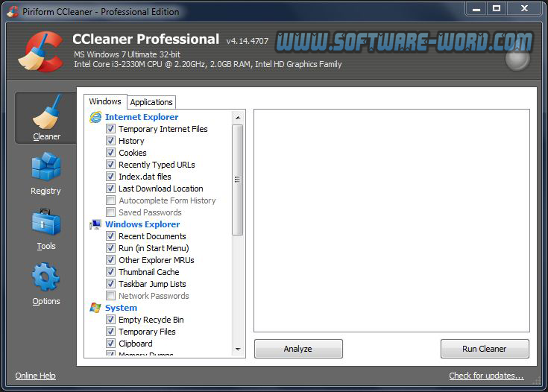Image resolution: width=548 pixels, height=392 pixels.
Task: Close the CCleaner window
Action: [524, 9]
